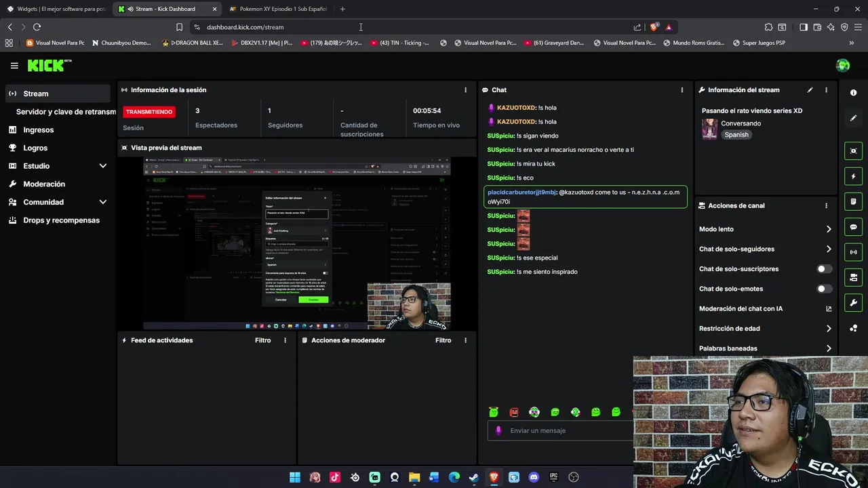This screenshot has height=488, width=868.
Task: Open Moderación del chat con IA external link
Action: click(x=829, y=308)
